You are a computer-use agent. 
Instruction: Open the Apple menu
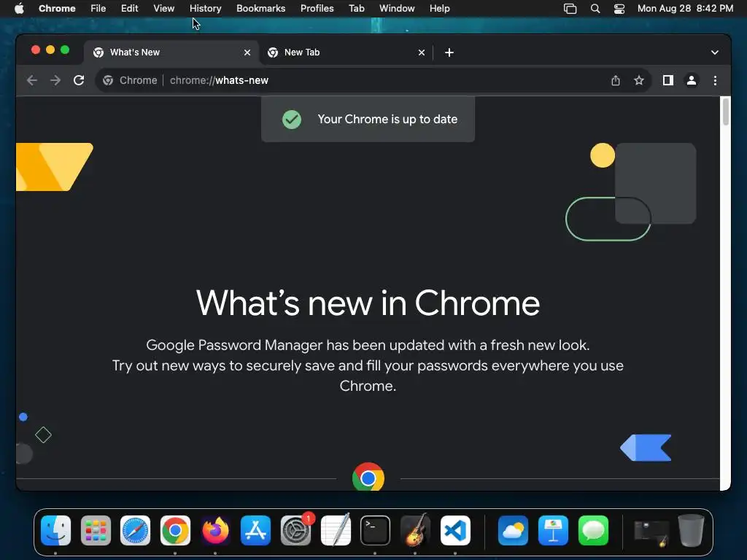click(x=19, y=9)
